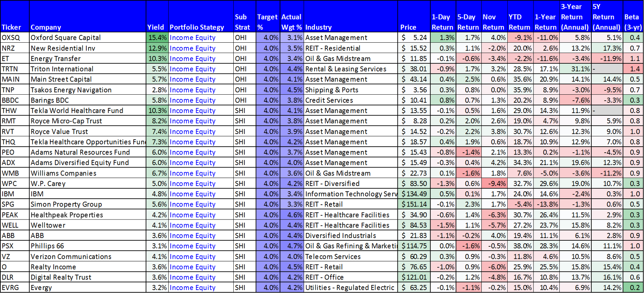Follow Income Equity link for Triton International
This screenshot has height=293, width=644.
[192, 69]
